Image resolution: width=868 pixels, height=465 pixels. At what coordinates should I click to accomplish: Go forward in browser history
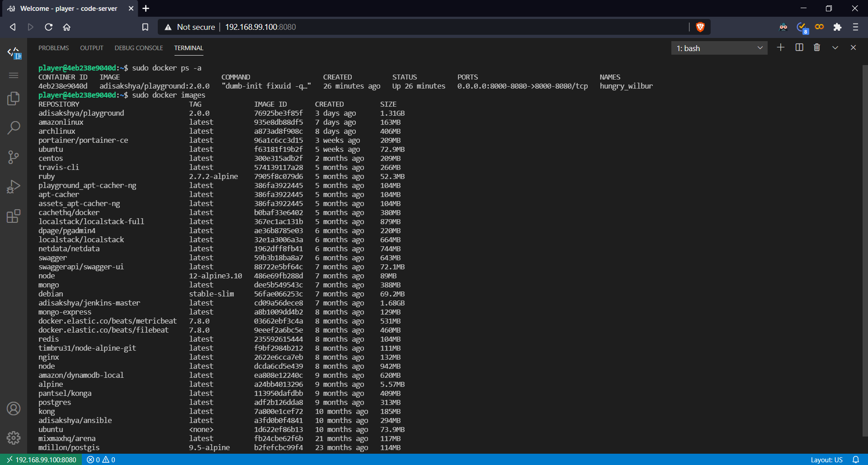pyautogui.click(x=30, y=27)
